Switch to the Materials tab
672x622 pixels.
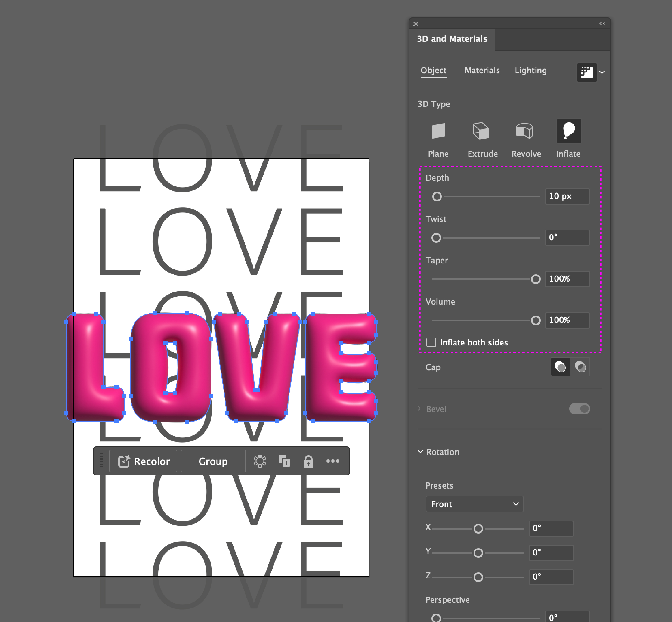(x=482, y=70)
